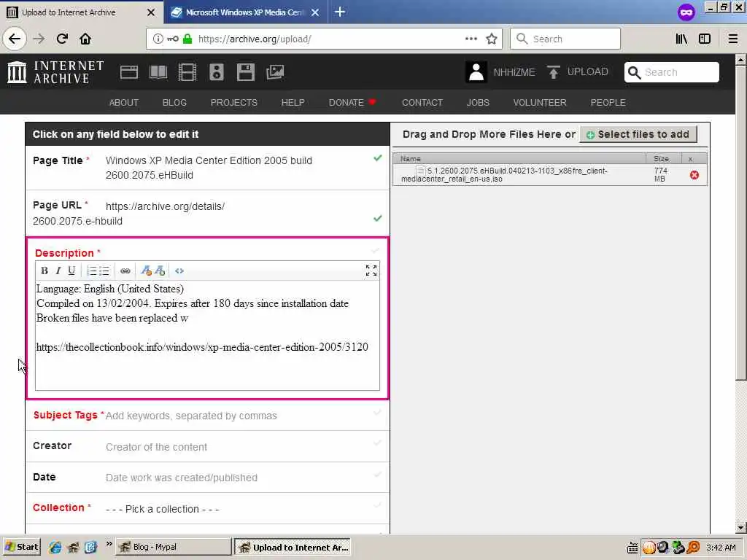Launch Internet Explorer from quick launch

pos(55,548)
